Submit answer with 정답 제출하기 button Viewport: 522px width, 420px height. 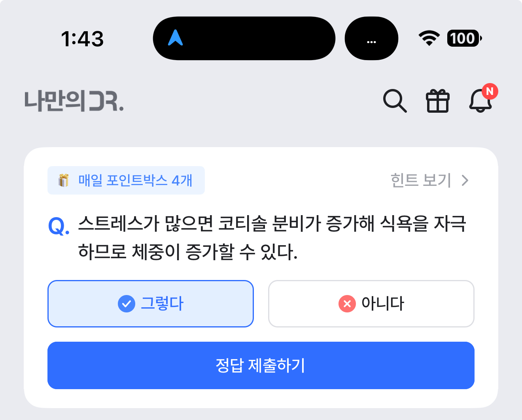click(x=261, y=365)
